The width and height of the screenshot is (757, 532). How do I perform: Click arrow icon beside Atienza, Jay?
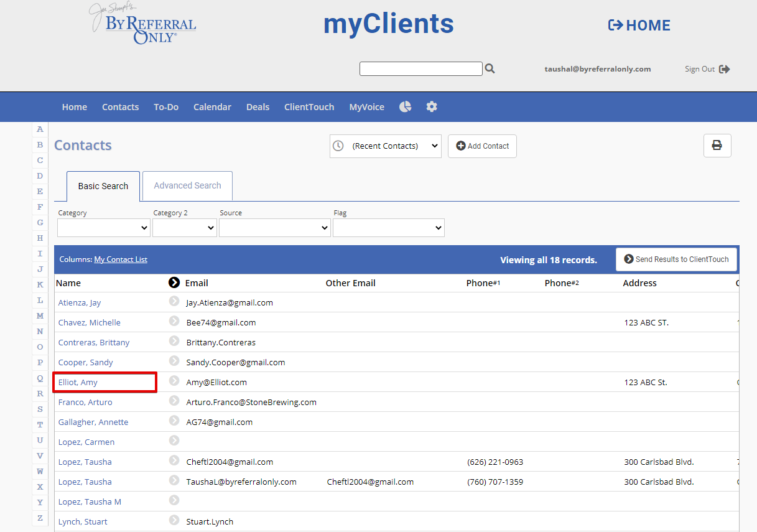[174, 302]
